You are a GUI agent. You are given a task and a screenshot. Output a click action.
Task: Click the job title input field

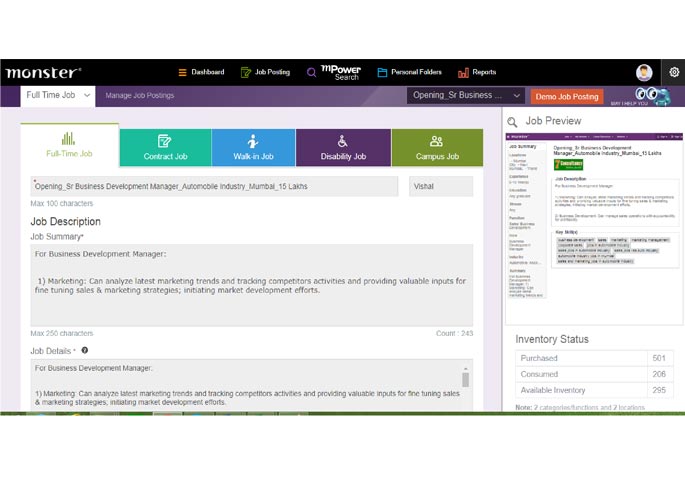point(214,186)
